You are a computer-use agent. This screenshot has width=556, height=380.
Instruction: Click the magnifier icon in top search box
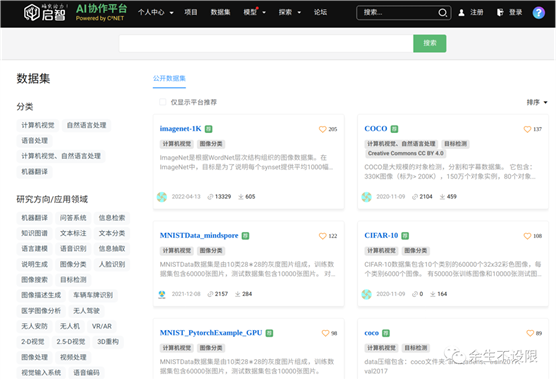pyautogui.click(x=442, y=13)
